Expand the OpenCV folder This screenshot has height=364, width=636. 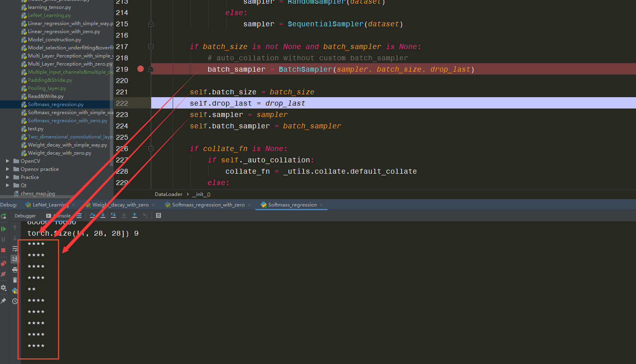(x=7, y=161)
